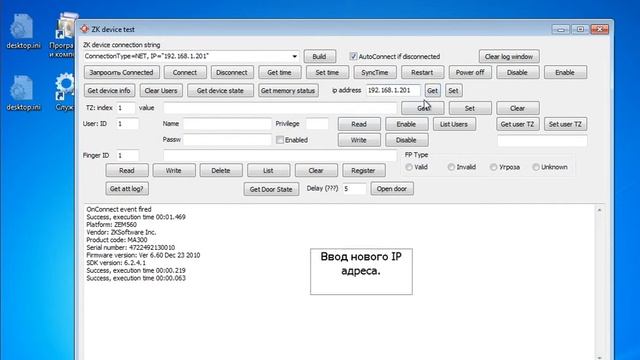Screen dimensions: 640x360
Task: Click Set in the TZ row
Action: pos(470,108)
